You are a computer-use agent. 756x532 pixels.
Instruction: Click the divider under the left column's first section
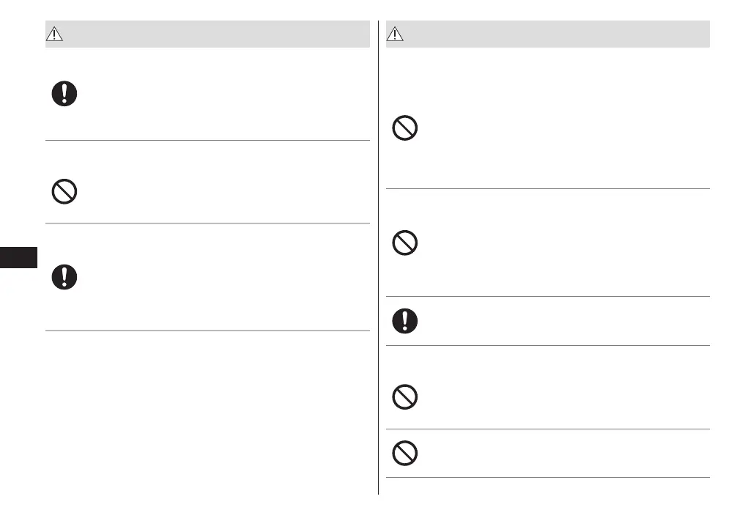[207, 140]
